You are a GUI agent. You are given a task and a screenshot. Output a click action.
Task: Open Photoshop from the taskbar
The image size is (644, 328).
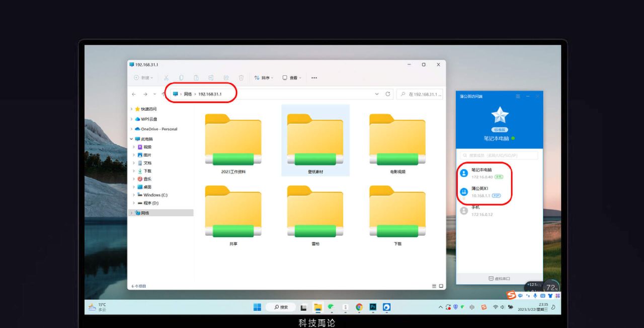pos(373,307)
